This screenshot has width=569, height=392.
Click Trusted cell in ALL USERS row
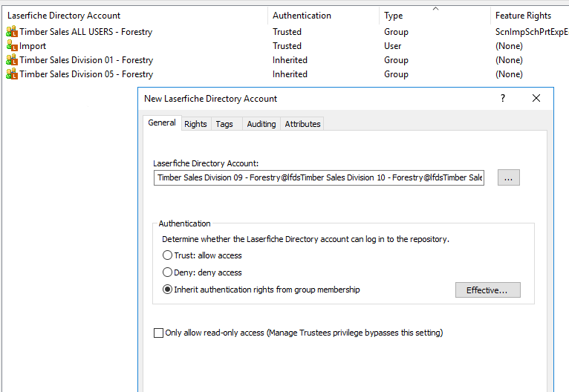coord(287,32)
